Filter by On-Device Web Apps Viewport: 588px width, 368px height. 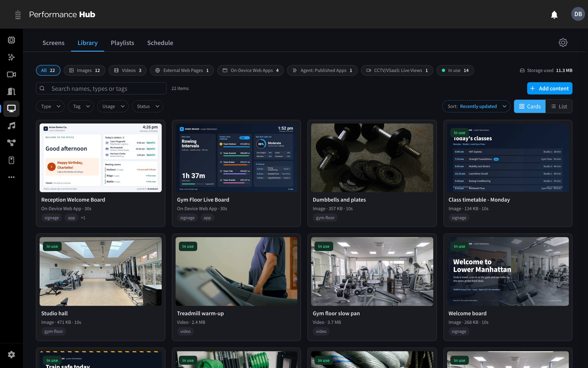pos(250,70)
